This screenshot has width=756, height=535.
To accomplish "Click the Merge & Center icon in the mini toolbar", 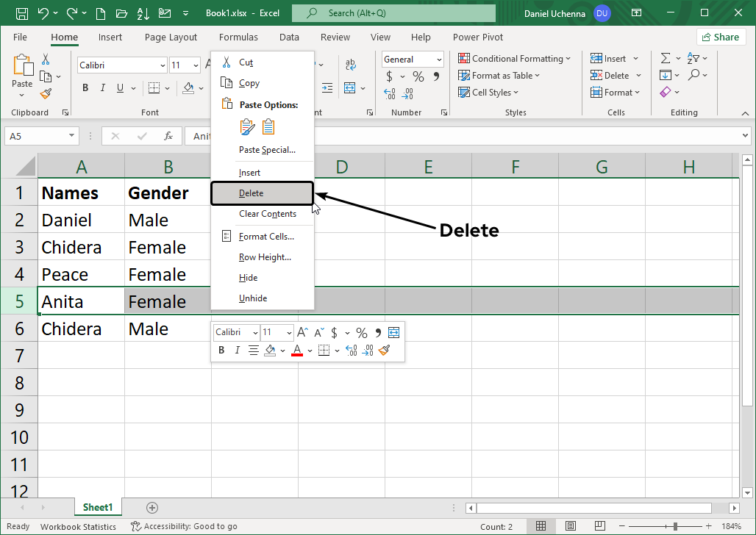I will pyautogui.click(x=393, y=332).
